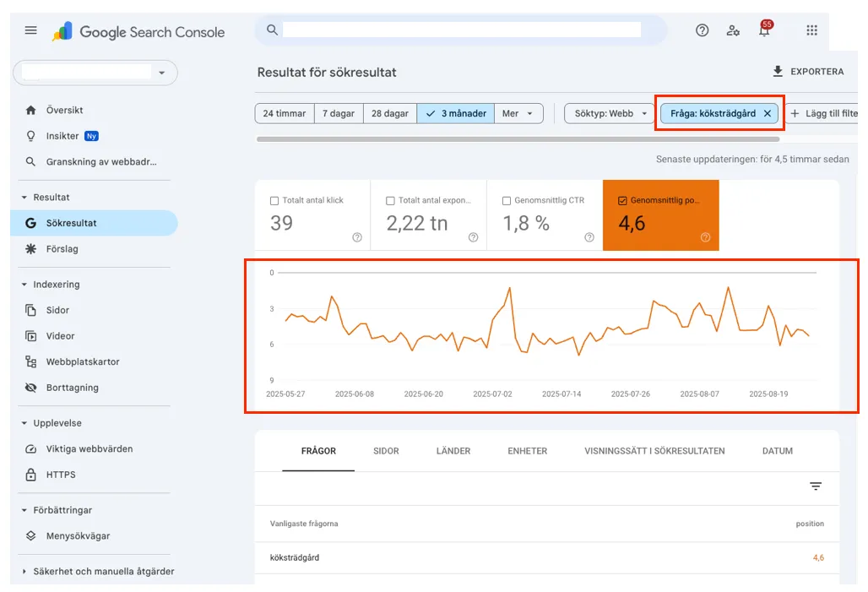The image size is (868, 592).
Task: Click the Sökresultat Google G icon
Action: (31, 223)
